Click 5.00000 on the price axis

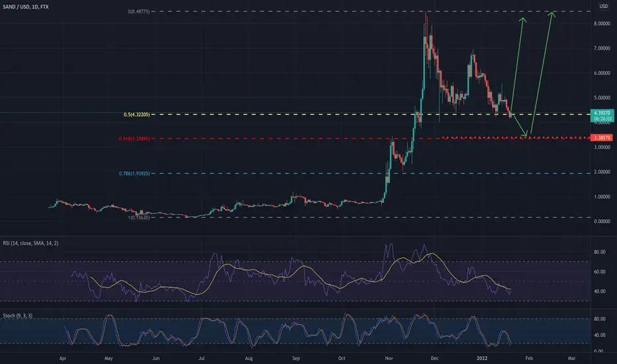(x=602, y=97)
